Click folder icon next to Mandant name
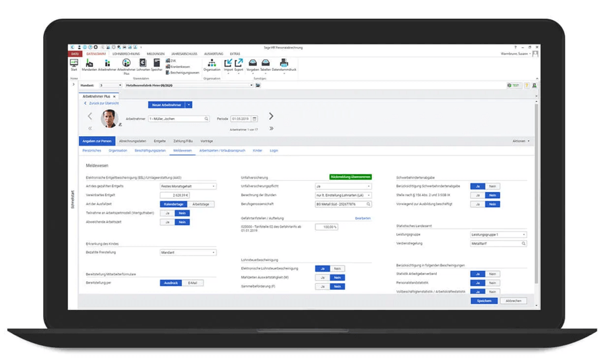This screenshot has width=604, height=364. (x=258, y=85)
